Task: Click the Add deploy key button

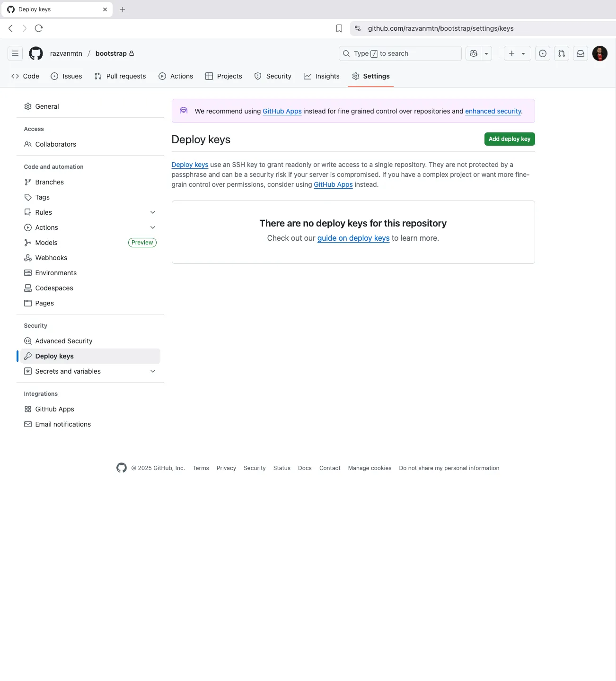Action: pyautogui.click(x=510, y=139)
